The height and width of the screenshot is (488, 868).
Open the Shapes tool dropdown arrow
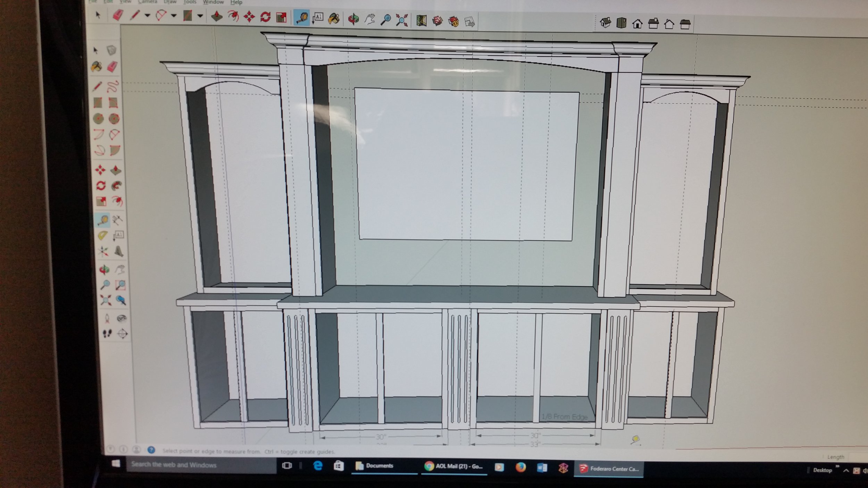(x=200, y=16)
